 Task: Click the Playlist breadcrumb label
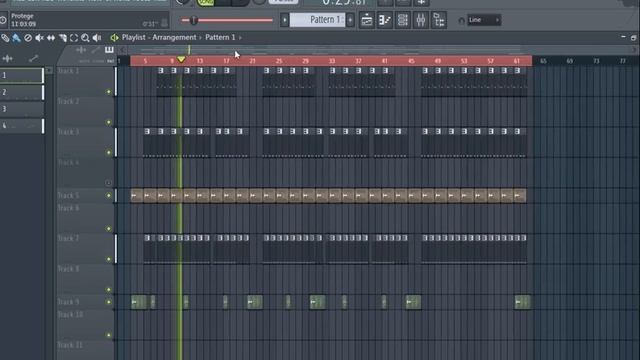(133, 38)
